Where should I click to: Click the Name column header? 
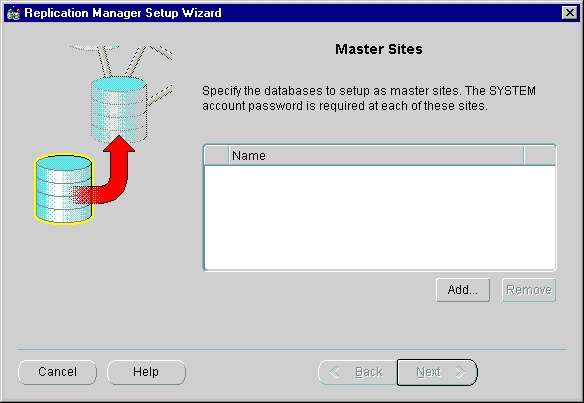(x=376, y=155)
